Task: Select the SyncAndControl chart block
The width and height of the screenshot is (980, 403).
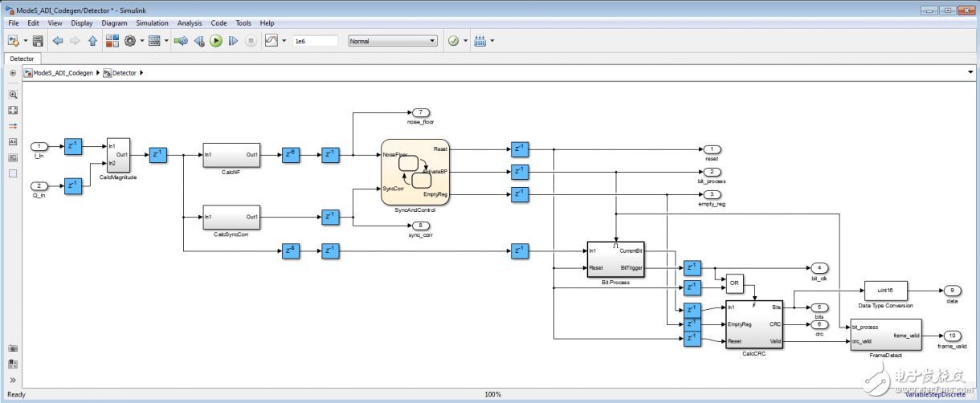Action: (414, 172)
